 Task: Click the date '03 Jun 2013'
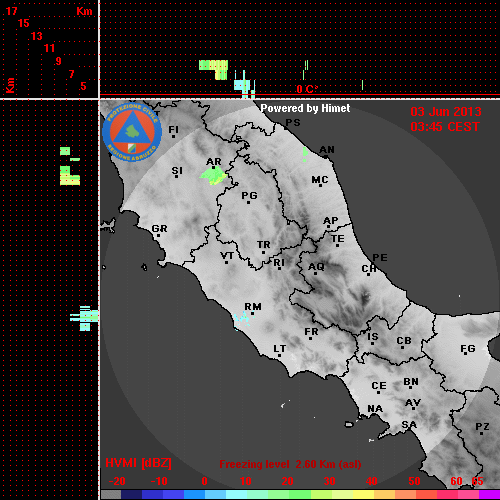point(446,112)
